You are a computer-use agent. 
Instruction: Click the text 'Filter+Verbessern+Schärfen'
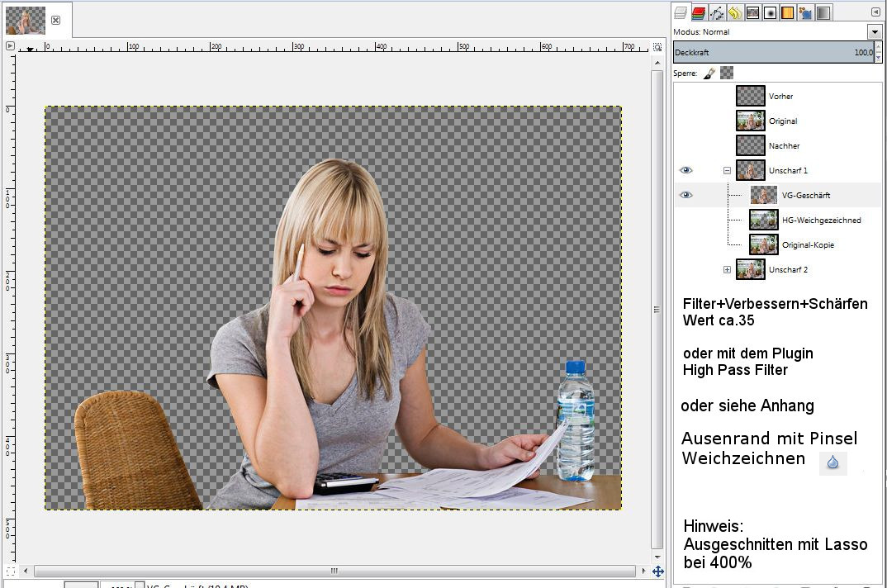click(775, 304)
